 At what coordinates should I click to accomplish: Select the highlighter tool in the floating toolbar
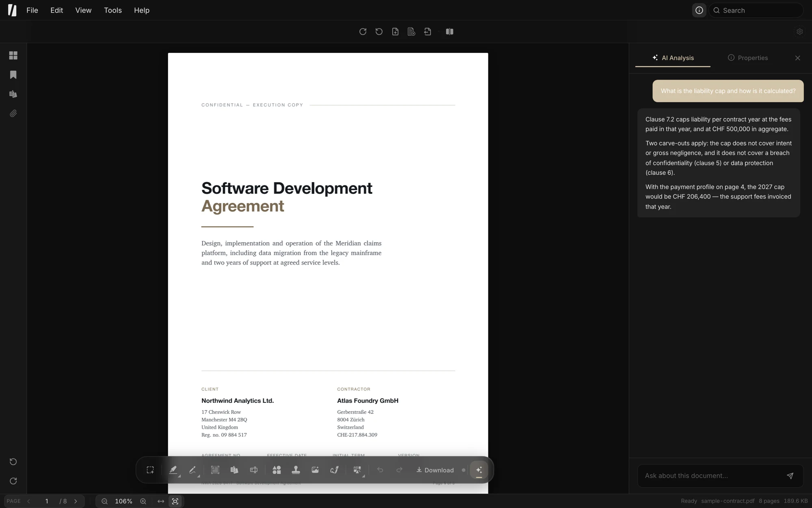173,470
